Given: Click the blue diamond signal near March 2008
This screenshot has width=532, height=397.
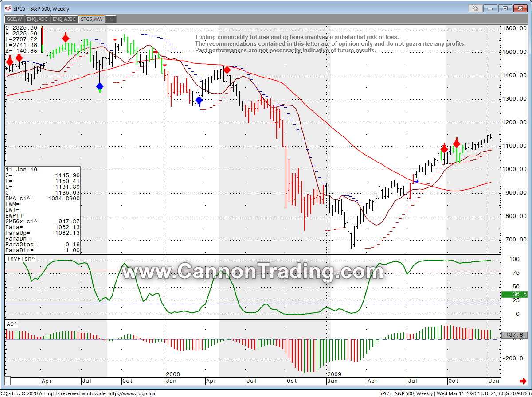Looking at the screenshot, I should point(199,100).
